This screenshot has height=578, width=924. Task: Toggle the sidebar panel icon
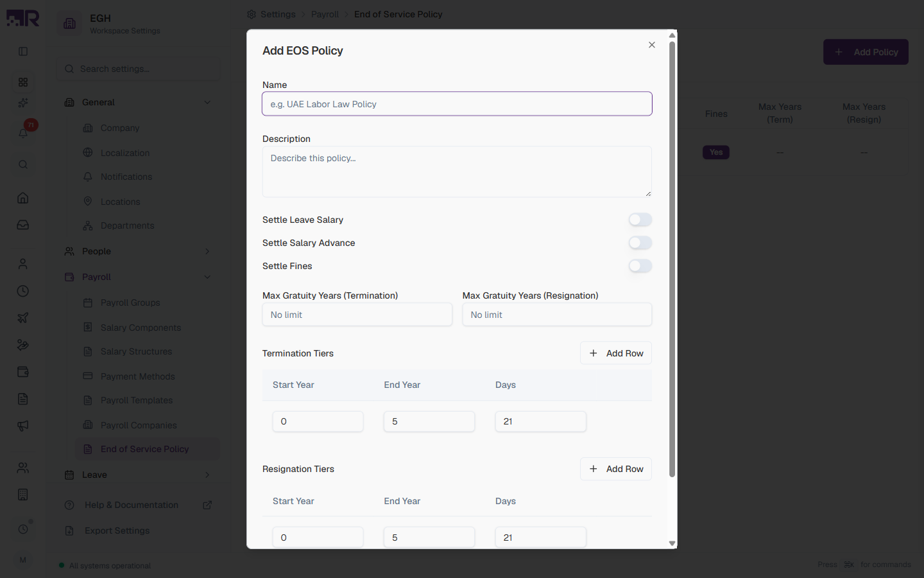point(23,51)
